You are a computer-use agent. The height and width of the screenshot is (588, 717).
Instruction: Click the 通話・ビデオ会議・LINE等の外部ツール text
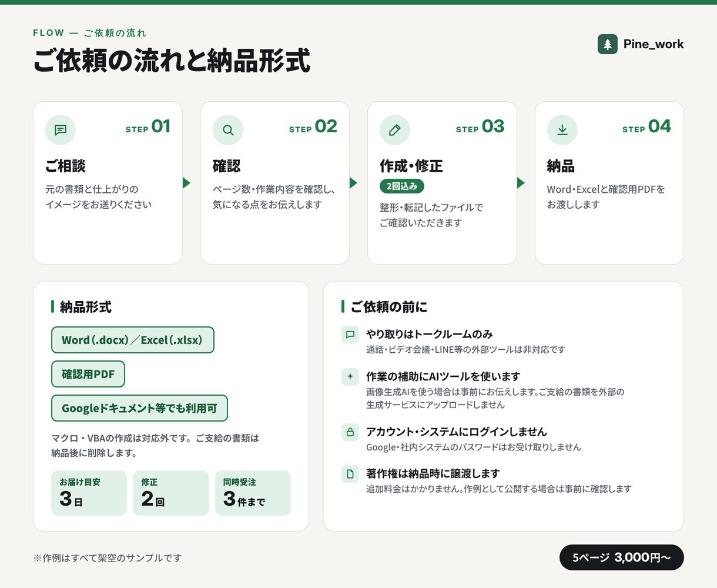click(x=465, y=350)
